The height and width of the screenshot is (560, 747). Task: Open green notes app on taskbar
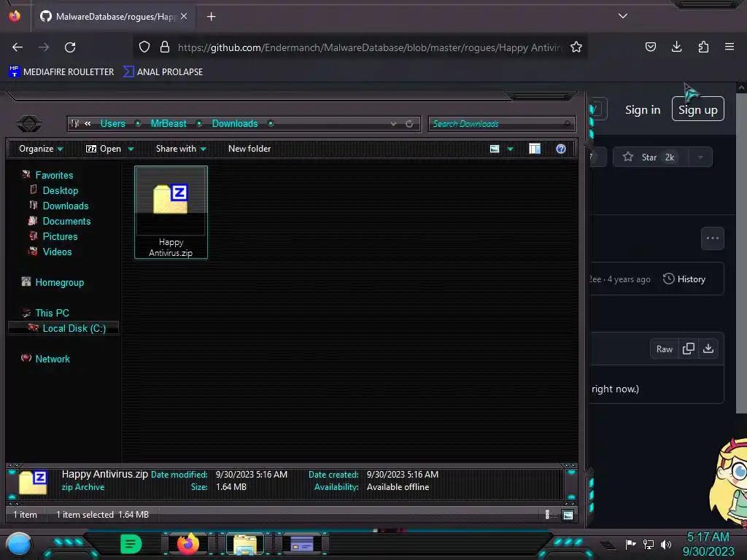[131, 544]
